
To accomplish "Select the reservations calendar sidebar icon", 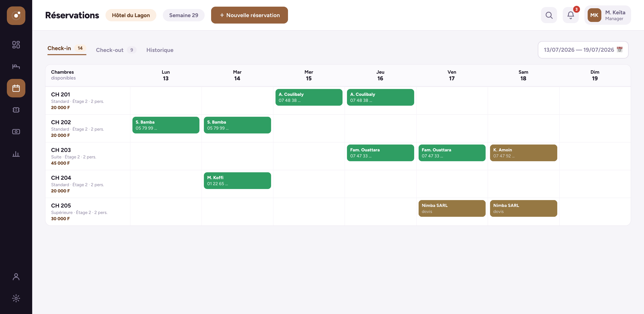I will (x=16, y=88).
